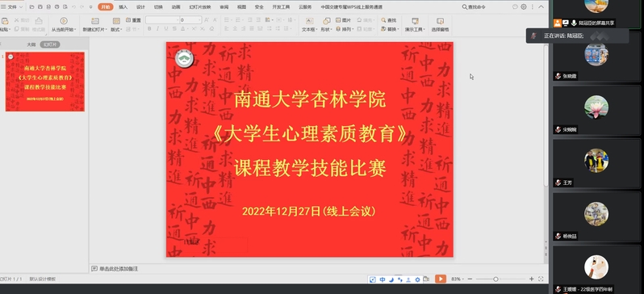
Task: Expand the 版式 layout dropdown
Action: coord(116,30)
